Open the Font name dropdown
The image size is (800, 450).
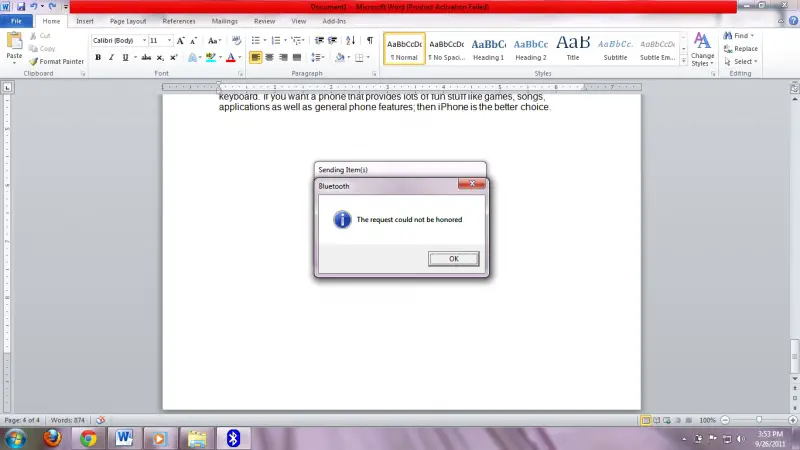pyautogui.click(x=144, y=40)
